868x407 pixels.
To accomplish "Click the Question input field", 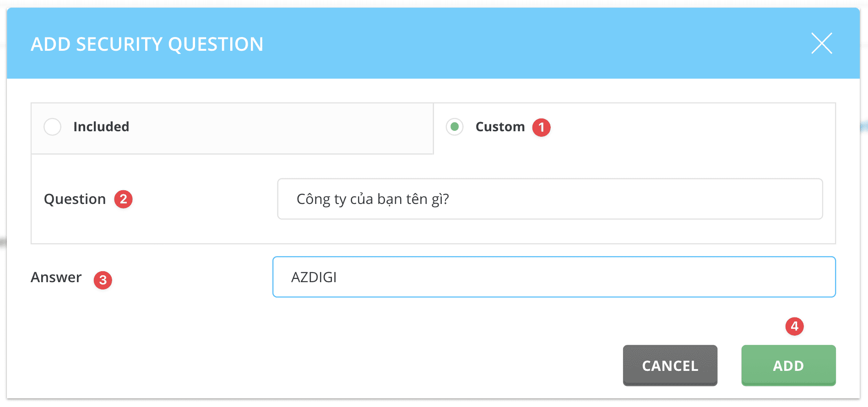I will 550,199.
